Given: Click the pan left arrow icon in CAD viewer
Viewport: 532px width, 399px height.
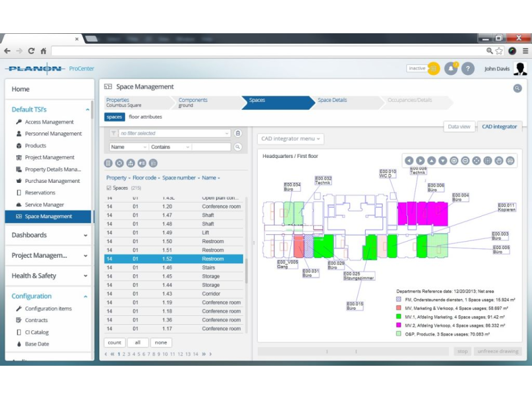Looking at the screenshot, I should 408,161.
